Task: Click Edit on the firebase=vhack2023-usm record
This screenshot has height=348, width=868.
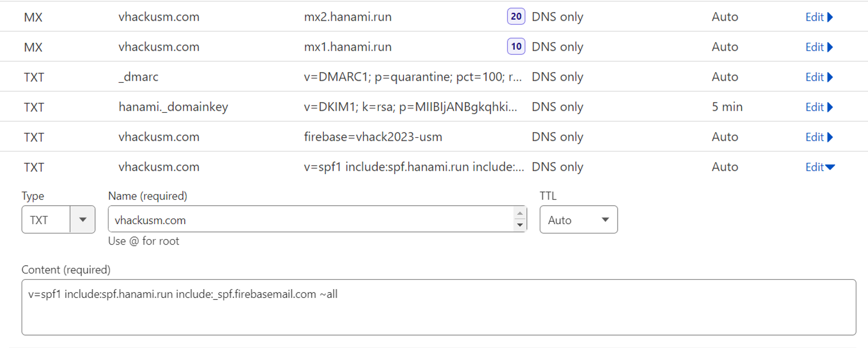Action: pyautogui.click(x=818, y=137)
